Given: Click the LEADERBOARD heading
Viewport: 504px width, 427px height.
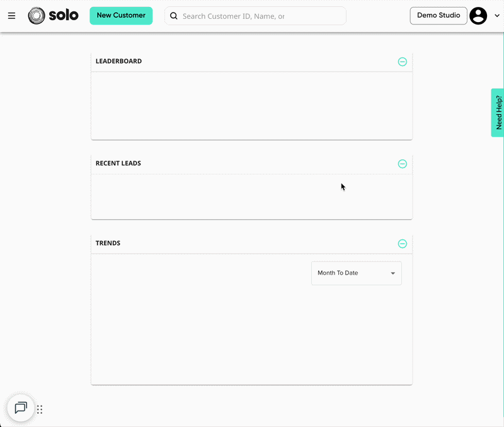Looking at the screenshot, I should [118, 61].
